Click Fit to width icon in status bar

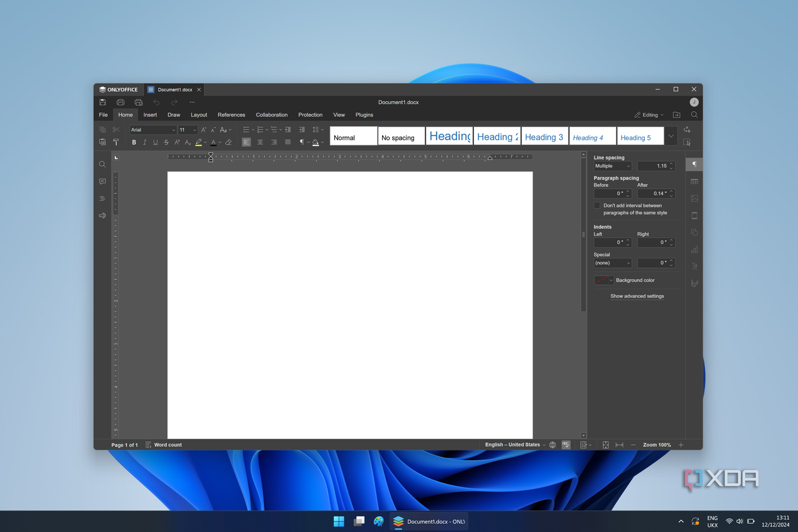click(620, 445)
